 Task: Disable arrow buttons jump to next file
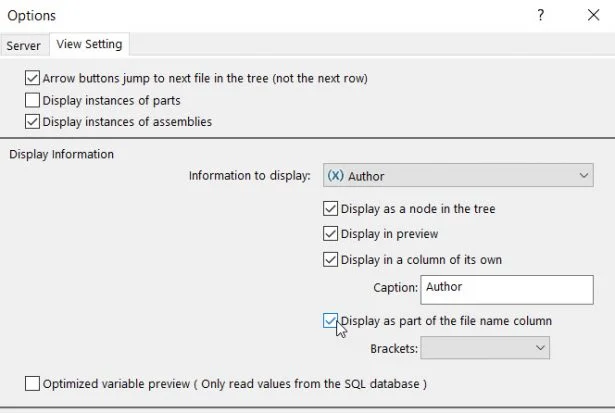[33, 78]
